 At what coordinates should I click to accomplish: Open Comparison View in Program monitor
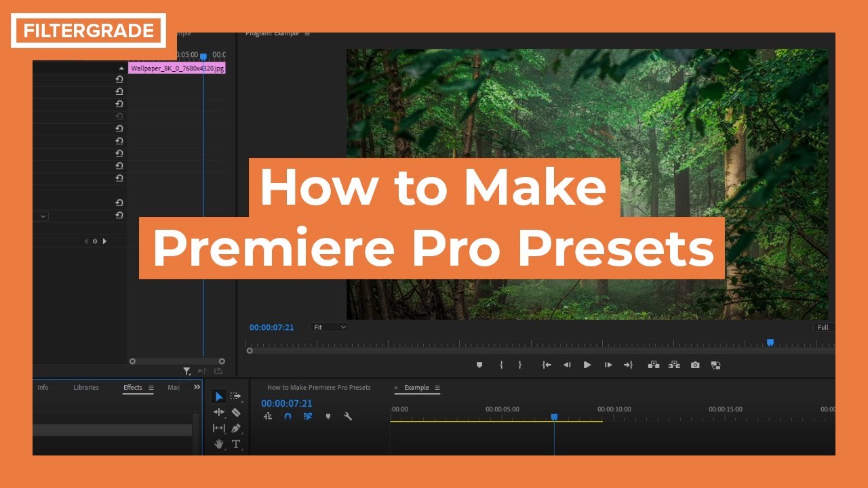715,365
